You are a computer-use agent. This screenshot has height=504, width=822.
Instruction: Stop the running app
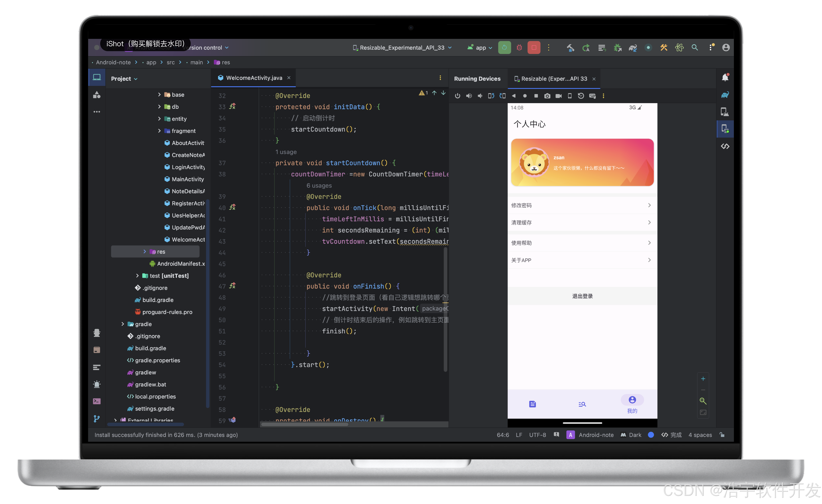click(x=534, y=48)
